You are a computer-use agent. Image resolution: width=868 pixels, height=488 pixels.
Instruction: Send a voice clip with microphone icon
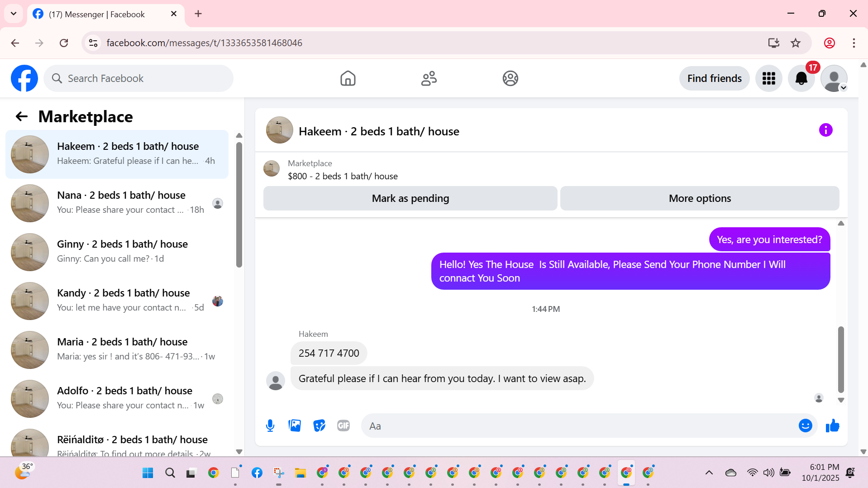tap(270, 426)
